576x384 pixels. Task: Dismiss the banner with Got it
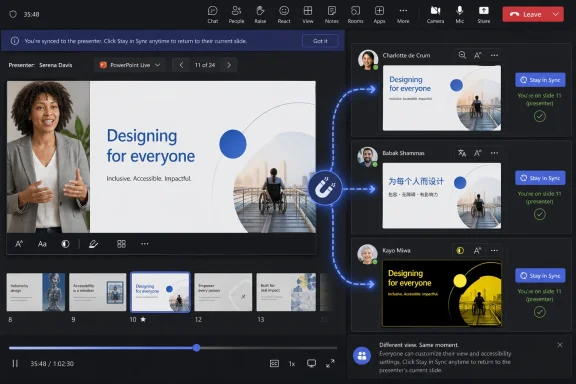pos(320,41)
